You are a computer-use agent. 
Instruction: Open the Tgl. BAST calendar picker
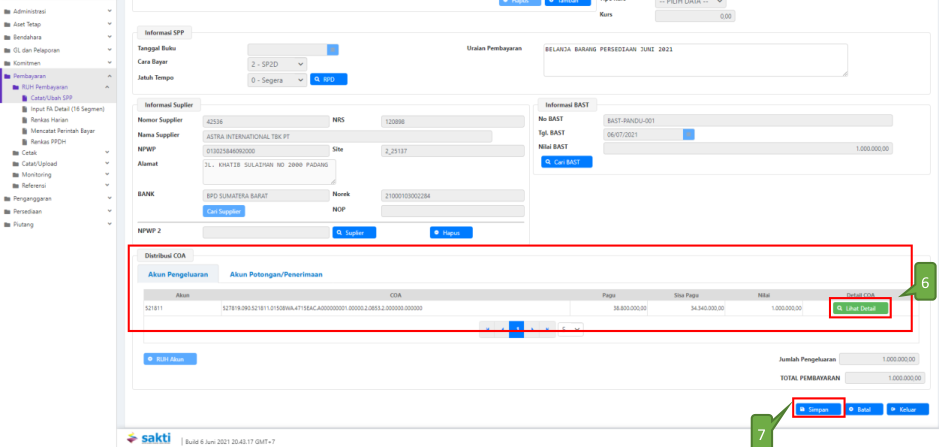point(688,134)
